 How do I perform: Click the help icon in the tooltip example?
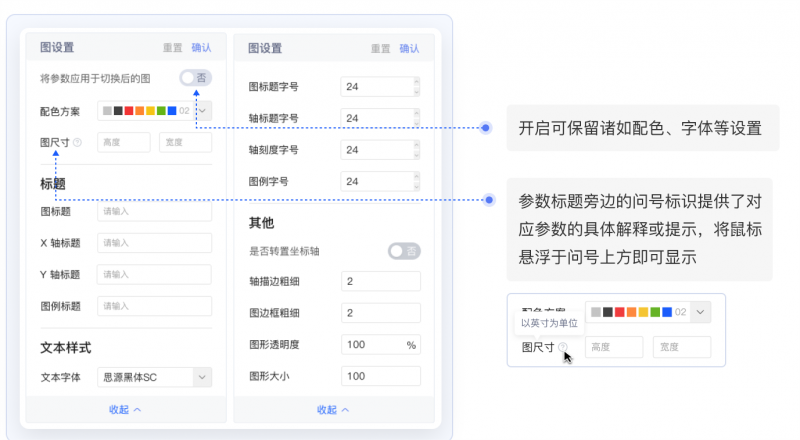(563, 348)
